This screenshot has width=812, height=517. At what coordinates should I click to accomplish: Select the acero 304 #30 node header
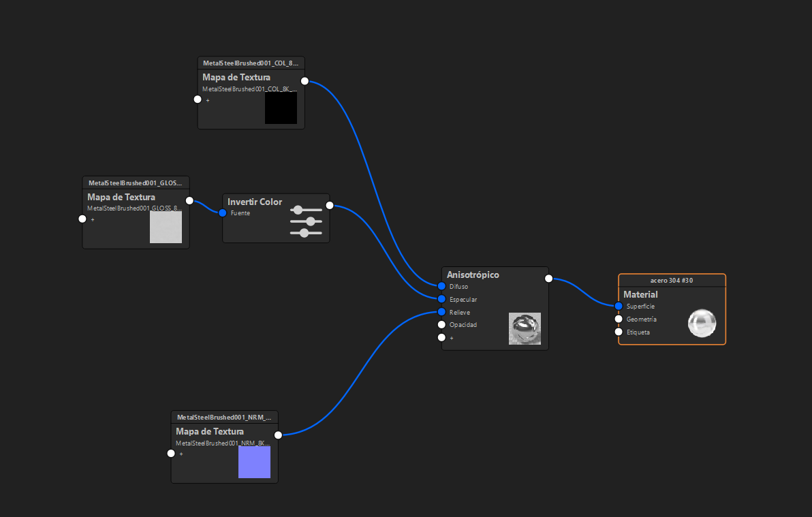click(x=672, y=280)
